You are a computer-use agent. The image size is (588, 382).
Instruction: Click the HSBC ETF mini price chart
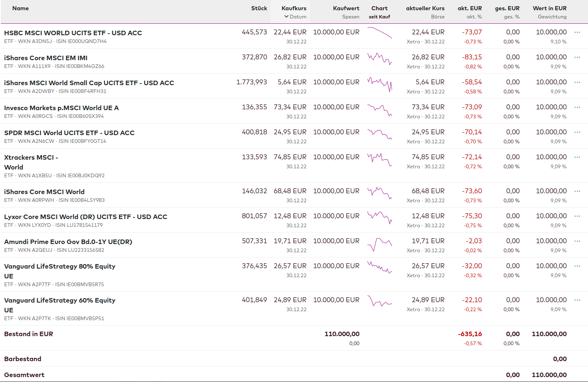(380, 33)
